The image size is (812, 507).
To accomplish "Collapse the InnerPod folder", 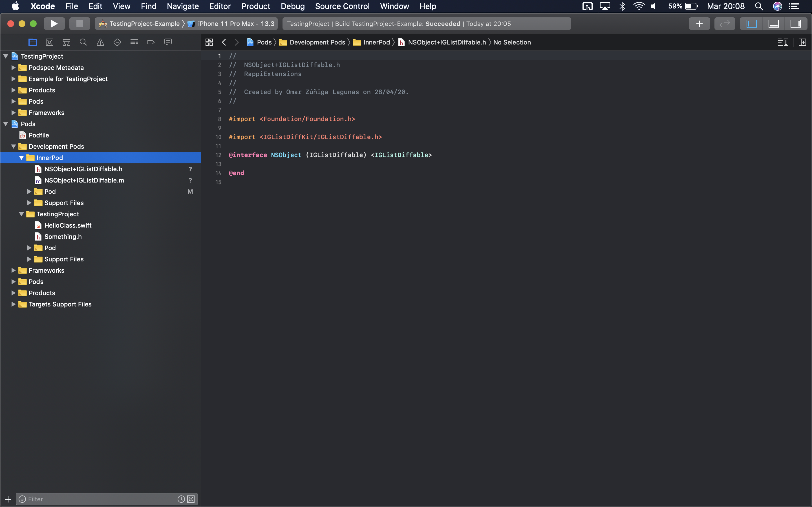I will click(21, 158).
